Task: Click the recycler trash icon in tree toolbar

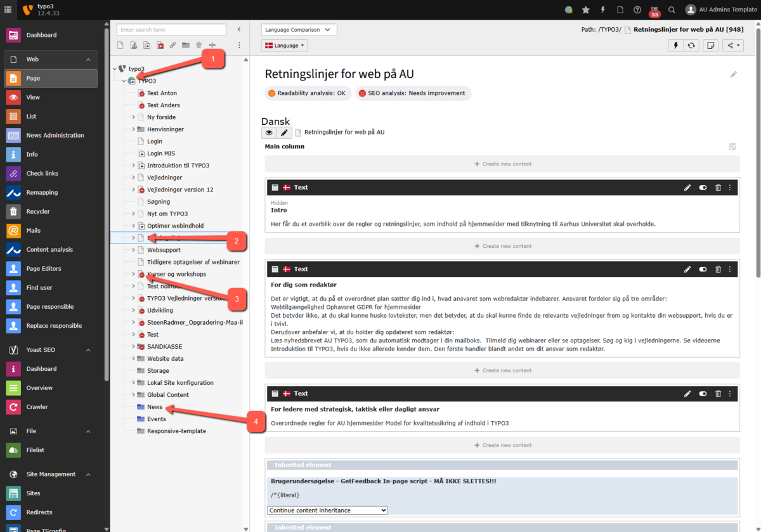Action: (199, 45)
